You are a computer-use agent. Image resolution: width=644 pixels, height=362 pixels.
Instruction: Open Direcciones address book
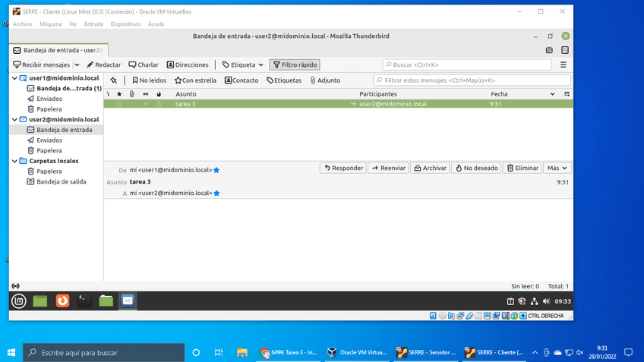pos(188,65)
